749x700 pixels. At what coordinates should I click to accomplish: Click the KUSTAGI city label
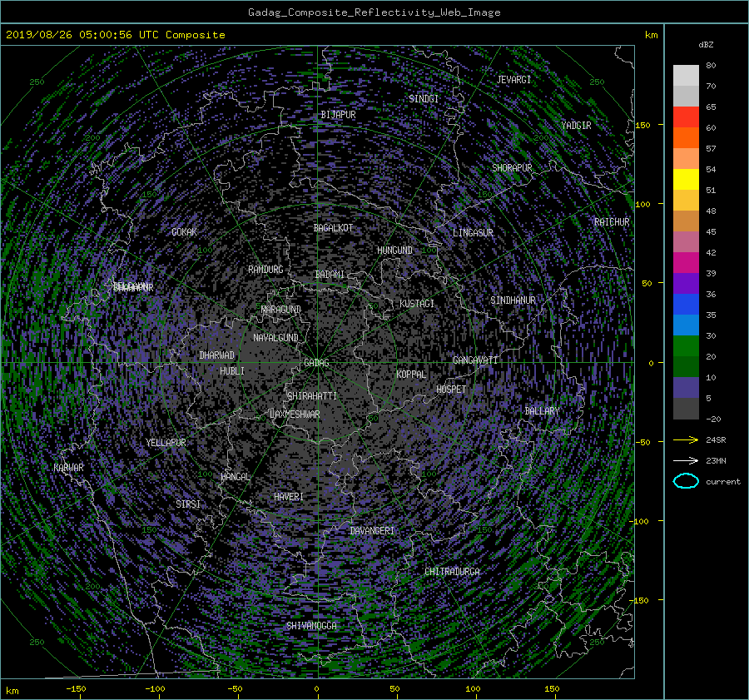pyautogui.click(x=417, y=304)
